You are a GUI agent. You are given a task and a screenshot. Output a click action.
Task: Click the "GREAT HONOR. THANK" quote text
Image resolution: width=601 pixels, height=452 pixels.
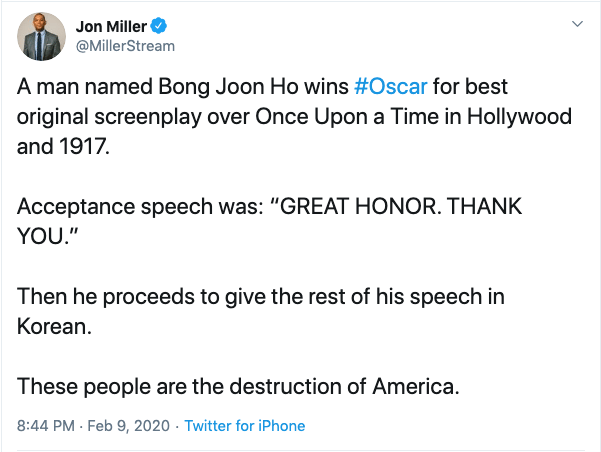400,208
